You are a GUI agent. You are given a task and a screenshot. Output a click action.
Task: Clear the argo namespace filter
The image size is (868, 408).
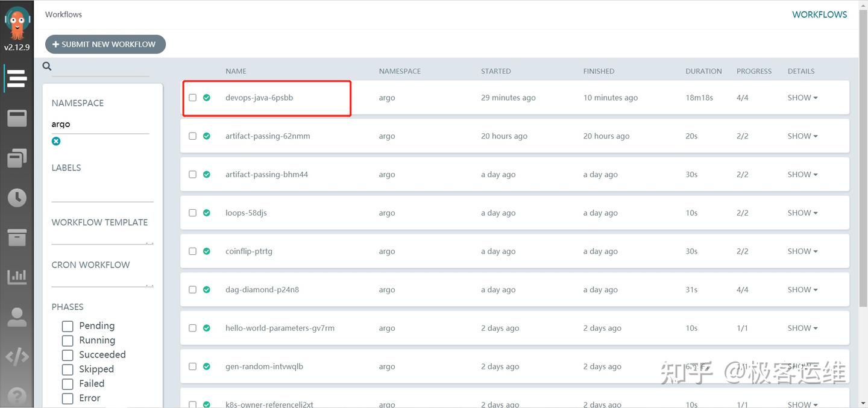(56, 141)
